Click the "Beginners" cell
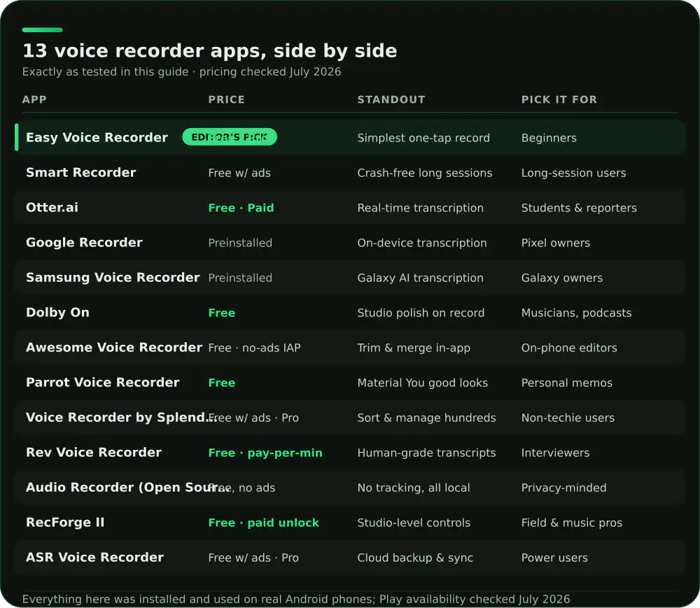Screen dimensions: 700x608 click(549, 138)
